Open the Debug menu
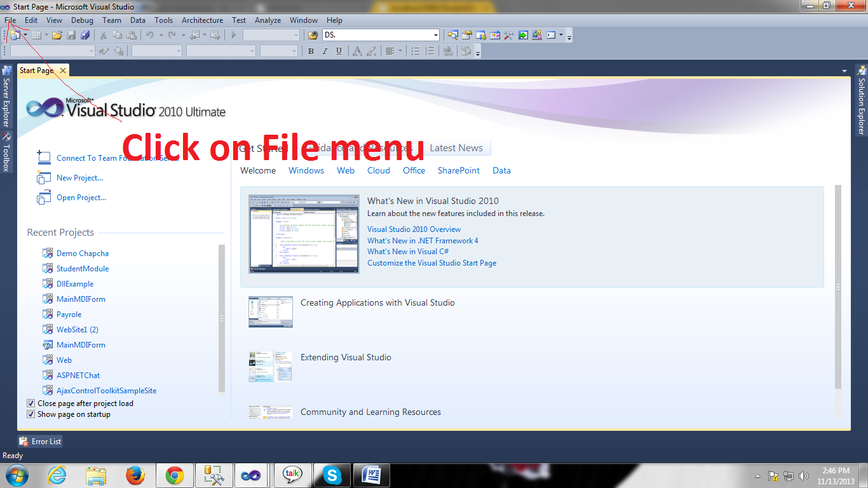The width and height of the screenshot is (868, 488). [82, 20]
